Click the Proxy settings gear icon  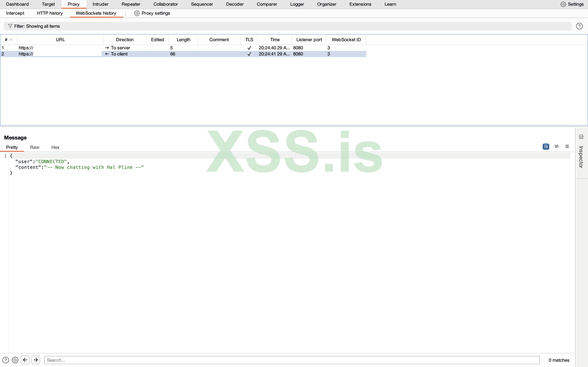point(137,13)
